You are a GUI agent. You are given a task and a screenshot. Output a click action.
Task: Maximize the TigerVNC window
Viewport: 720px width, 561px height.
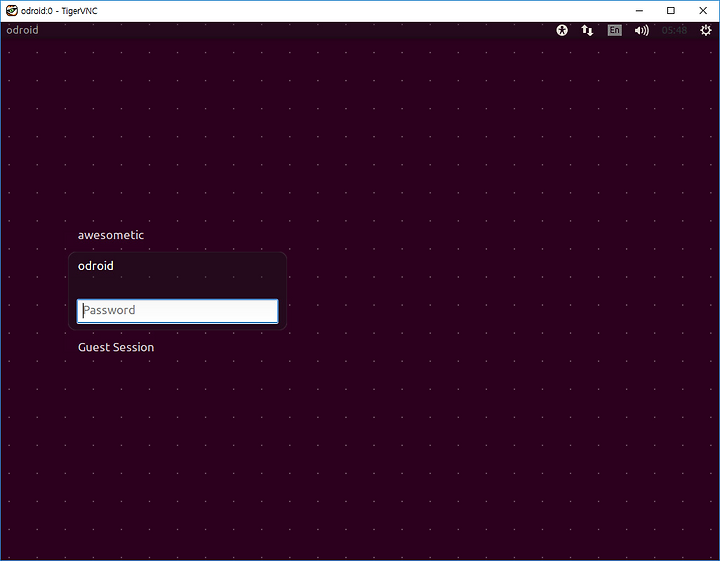coord(671,11)
